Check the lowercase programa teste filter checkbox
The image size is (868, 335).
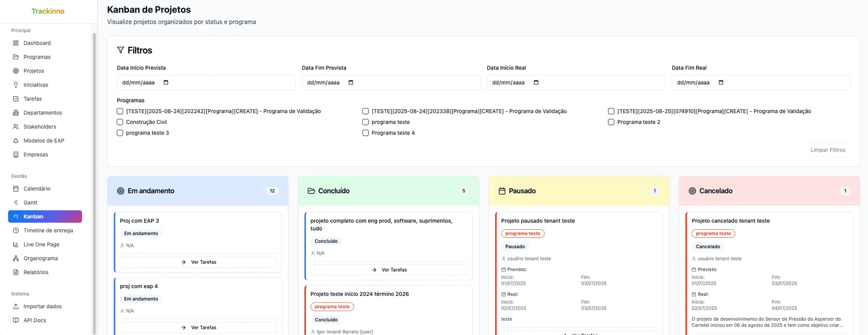(x=366, y=122)
